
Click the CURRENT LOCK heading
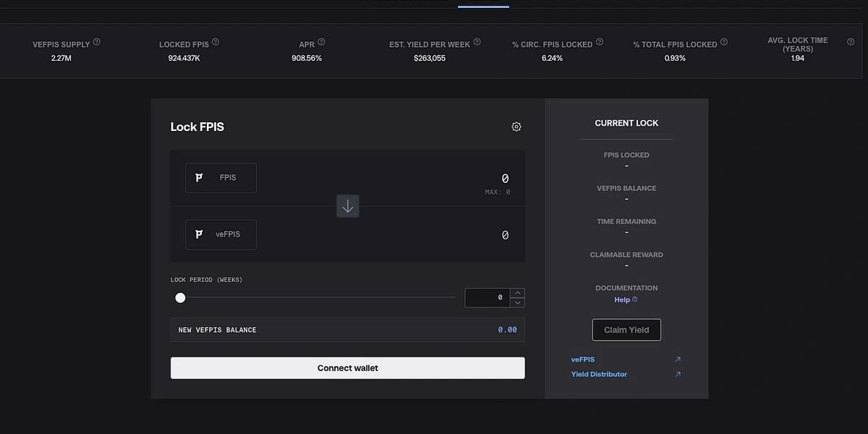(x=626, y=123)
